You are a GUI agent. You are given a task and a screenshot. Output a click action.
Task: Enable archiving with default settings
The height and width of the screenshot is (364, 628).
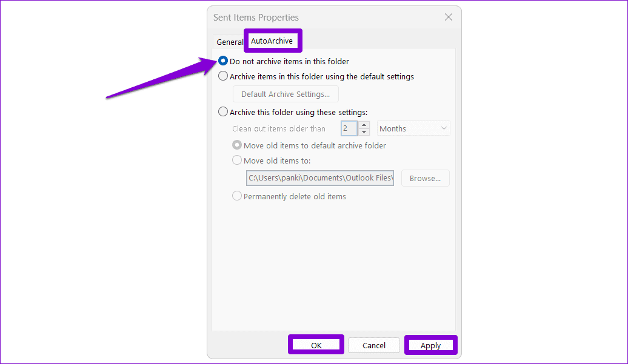pyautogui.click(x=223, y=76)
